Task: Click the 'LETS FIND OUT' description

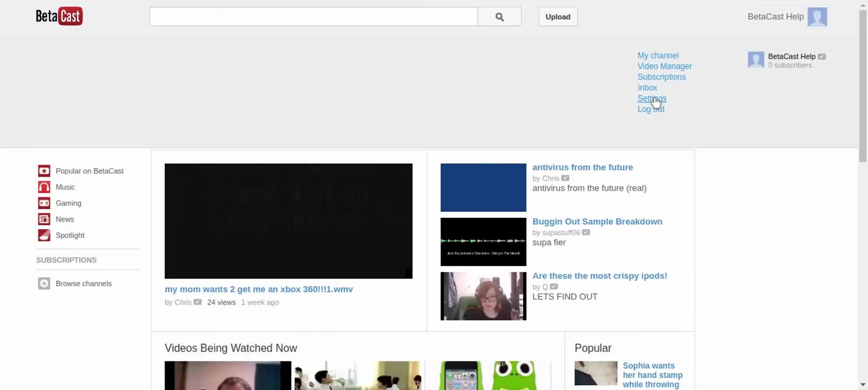Action: pyautogui.click(x=565, y=297)
